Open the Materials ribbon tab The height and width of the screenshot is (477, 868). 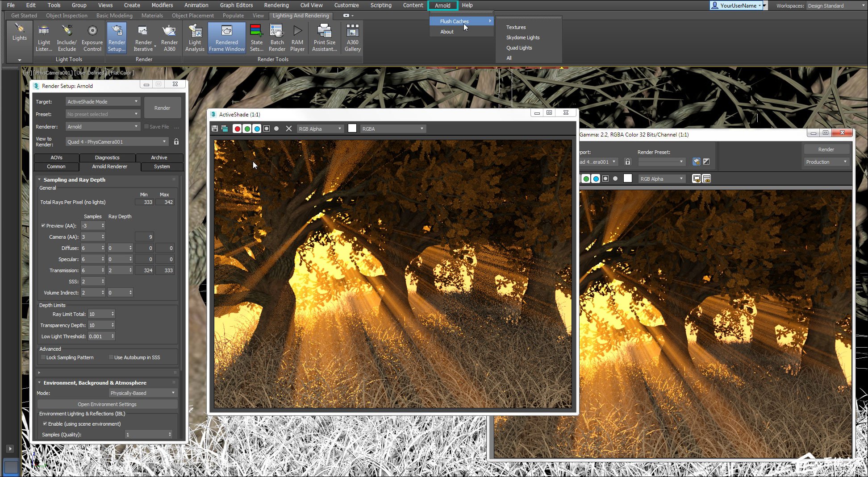click(x=152, y=15)
